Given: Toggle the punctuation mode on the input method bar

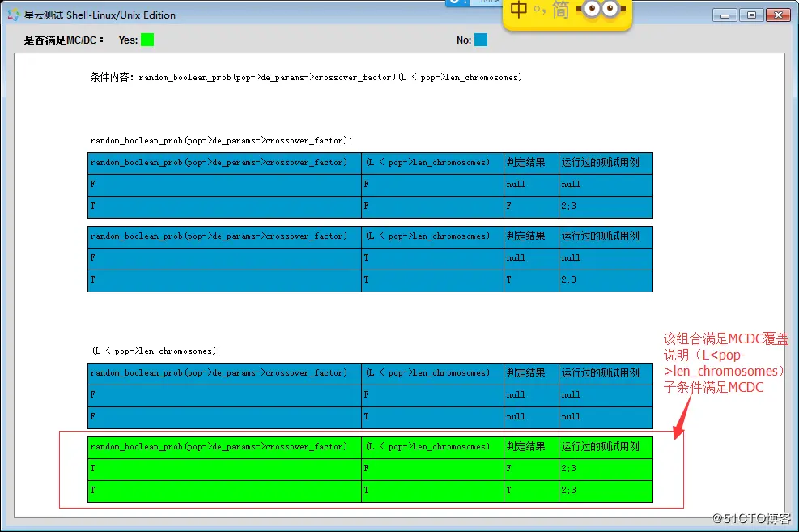Looking at the screenshot, I should tap(539, 11).
